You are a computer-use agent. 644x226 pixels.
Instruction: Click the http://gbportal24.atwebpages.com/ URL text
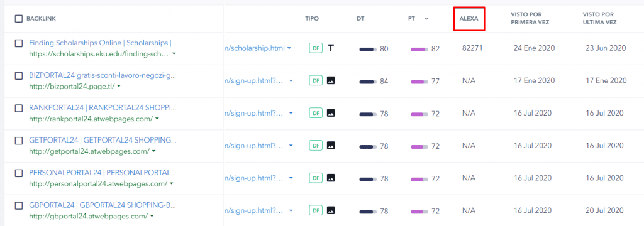coord(88,216)
